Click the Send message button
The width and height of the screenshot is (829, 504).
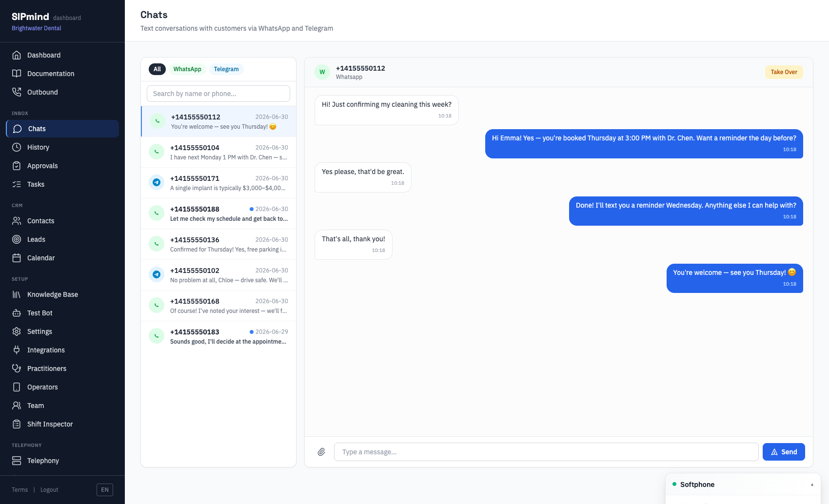784,452
